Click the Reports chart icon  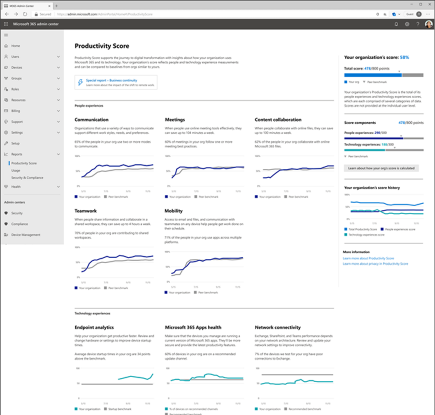(6, 154)
